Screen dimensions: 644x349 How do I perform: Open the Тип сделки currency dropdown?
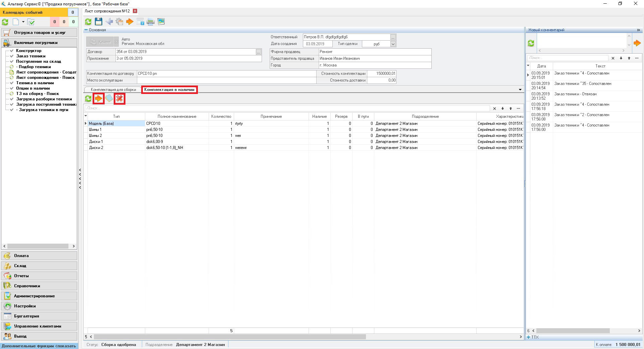click(x=393, y=44)
